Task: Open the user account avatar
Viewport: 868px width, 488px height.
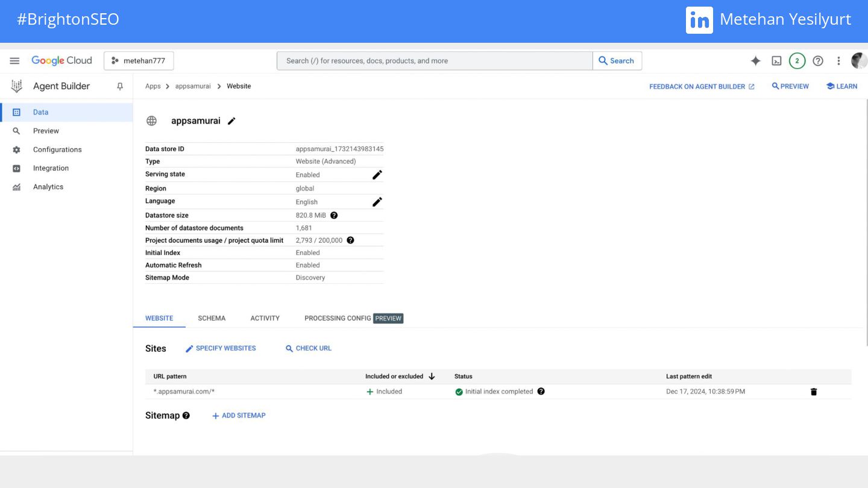Action: 859,61
